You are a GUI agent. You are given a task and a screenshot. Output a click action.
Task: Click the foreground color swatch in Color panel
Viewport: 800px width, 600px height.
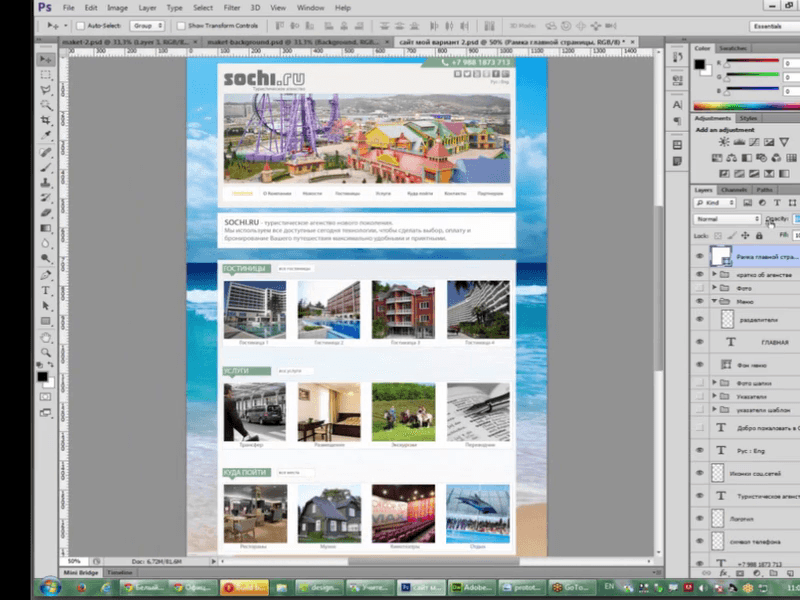point(699,64)
